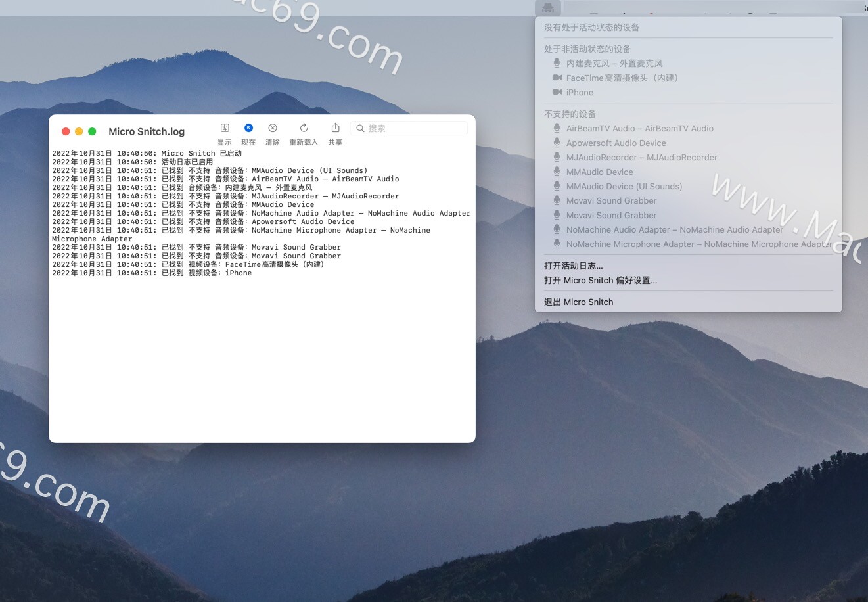
Task: Click Micro Snitch.log window title
Action: (147, 131)
